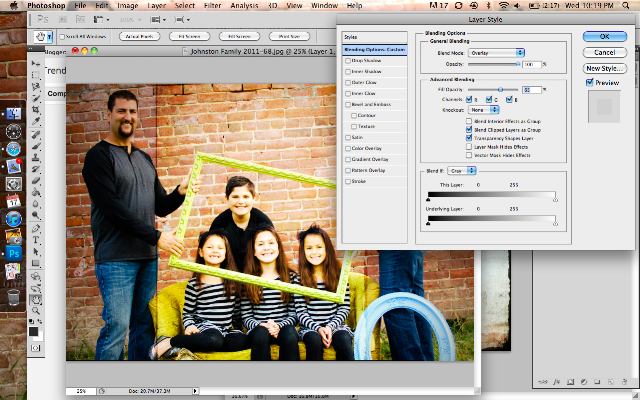Select the Hand tool in the toolbox

[36, 300]
